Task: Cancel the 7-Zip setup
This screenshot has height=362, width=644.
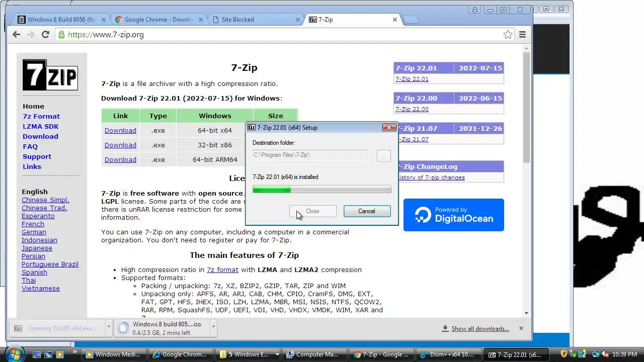Action: (x=367, y=211)
